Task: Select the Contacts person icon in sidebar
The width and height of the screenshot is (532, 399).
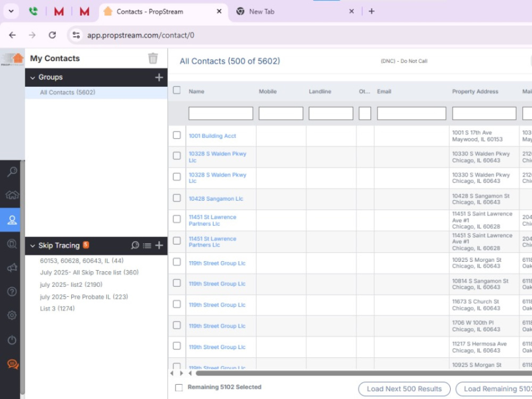Action: [x=12, y=220]
